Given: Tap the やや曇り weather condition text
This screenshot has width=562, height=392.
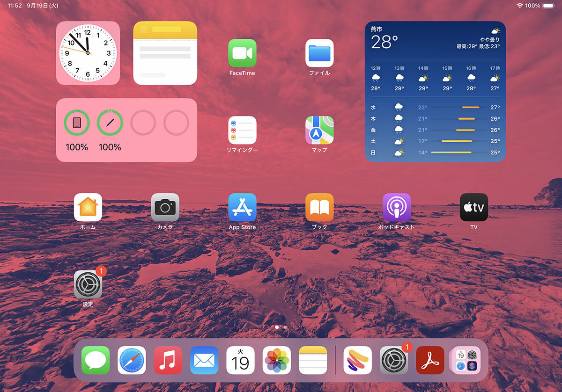Looking at the screenshot, I should tap(489, 40).
